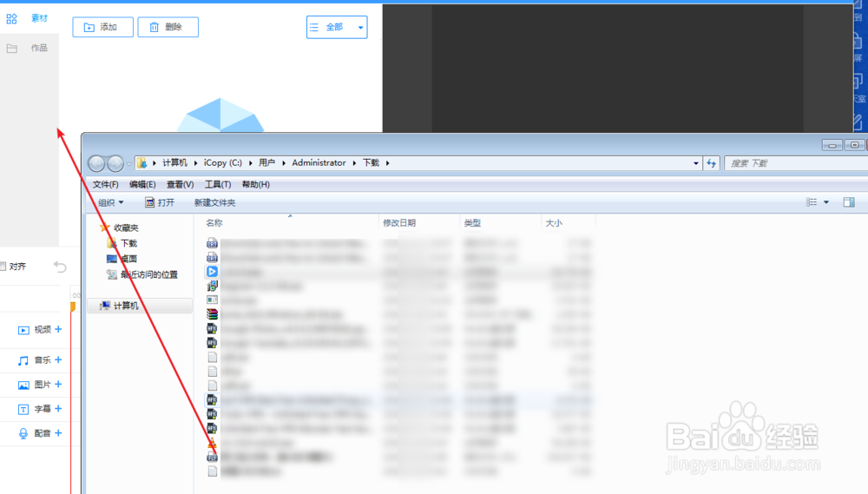Expand the address bar history dropdown
868x494 pixels.
point(696,163)
